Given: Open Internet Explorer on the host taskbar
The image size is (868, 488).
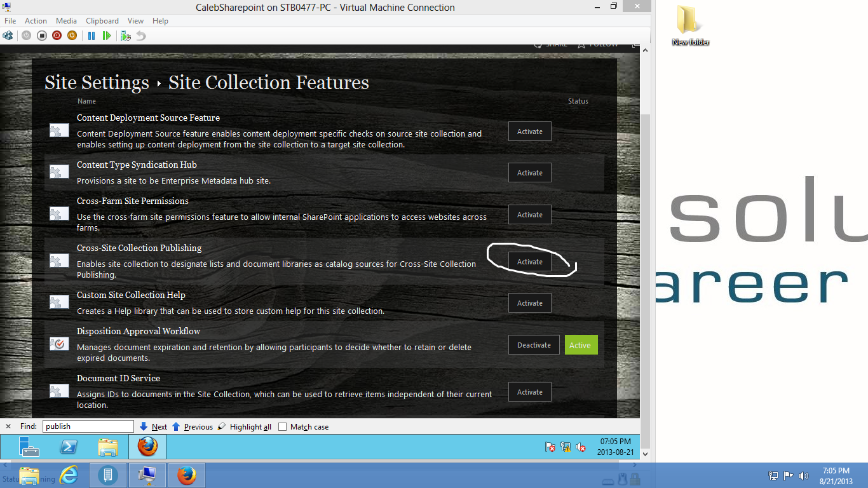Looking at the screenshot, I should click(69, 475).
